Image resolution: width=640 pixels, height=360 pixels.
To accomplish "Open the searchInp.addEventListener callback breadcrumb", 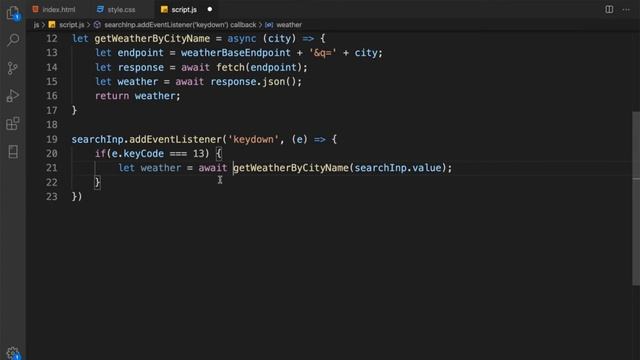I will click(x=175, y=25).
